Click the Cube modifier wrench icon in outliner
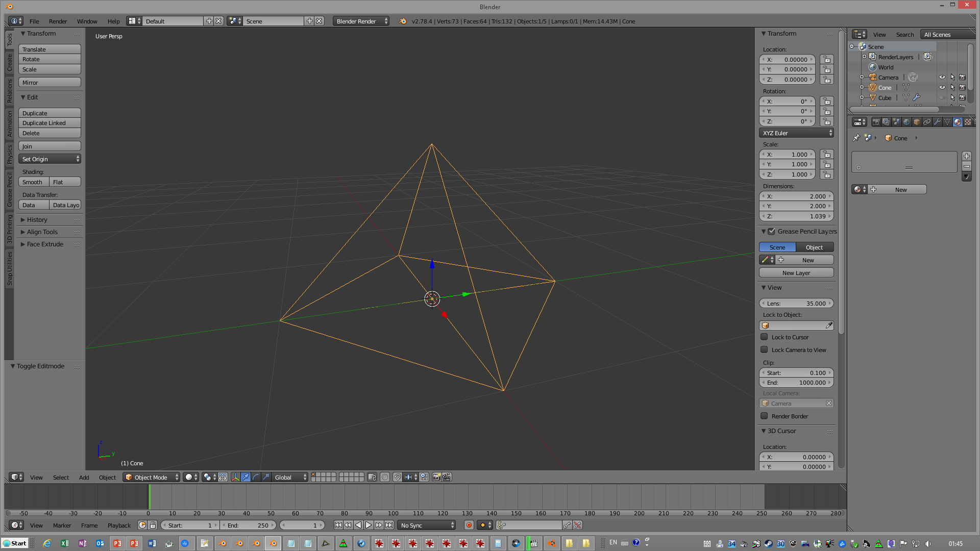The height and width of the screenshot is (551, 980). [x=917, y=97]
